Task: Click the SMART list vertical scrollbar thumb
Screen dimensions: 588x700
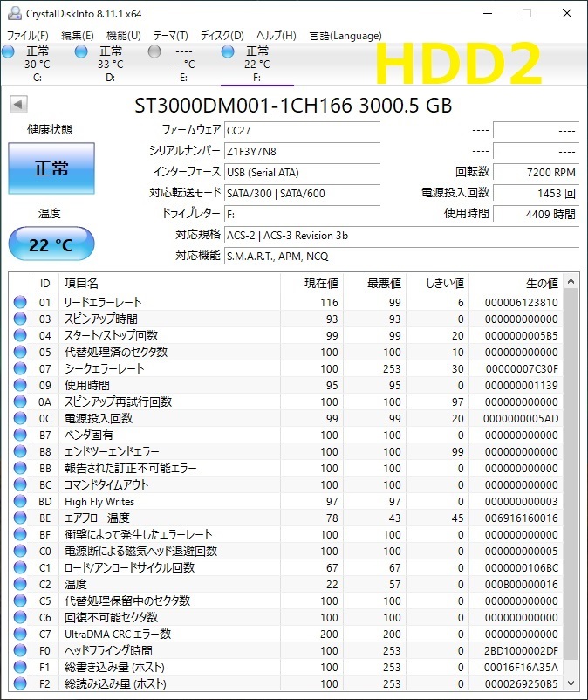Action: click(x=571, y=474)
